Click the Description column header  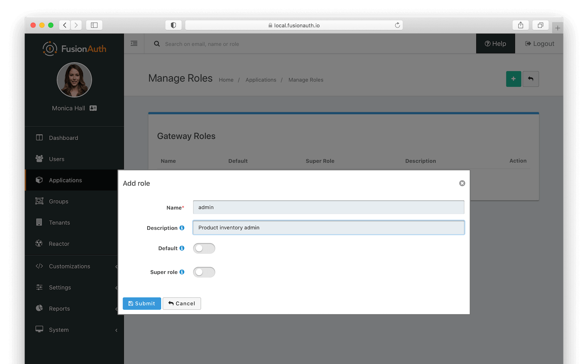420,161
